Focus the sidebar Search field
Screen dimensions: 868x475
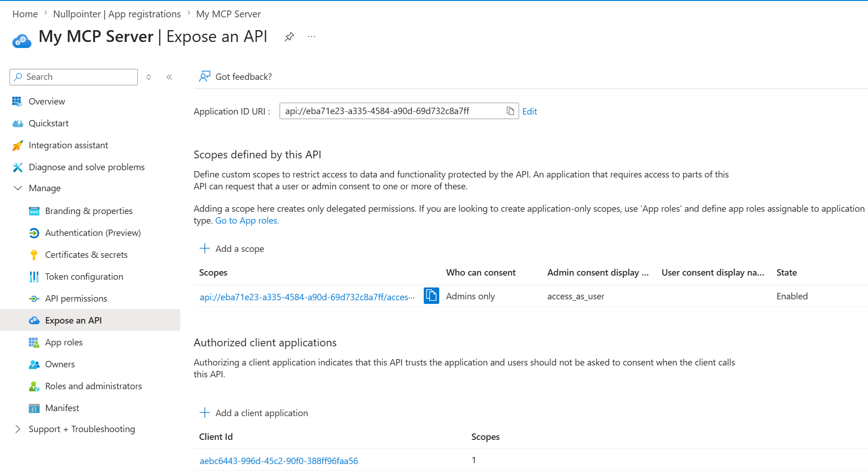tap(73, 77)
